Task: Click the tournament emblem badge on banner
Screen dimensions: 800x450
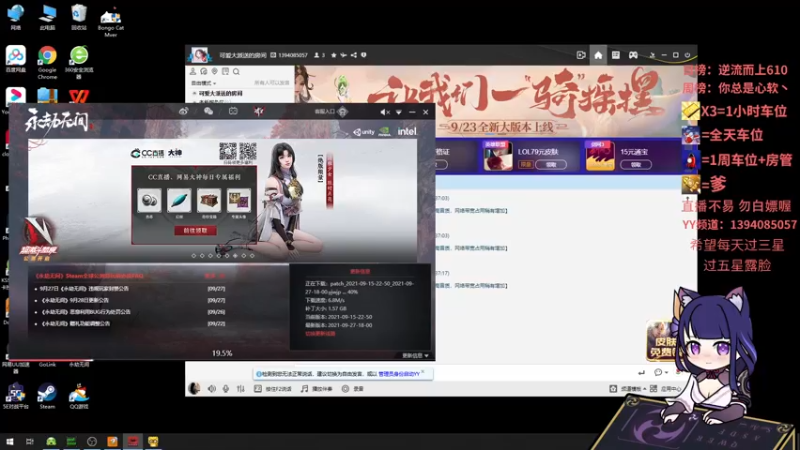Action: coord(39,239)
